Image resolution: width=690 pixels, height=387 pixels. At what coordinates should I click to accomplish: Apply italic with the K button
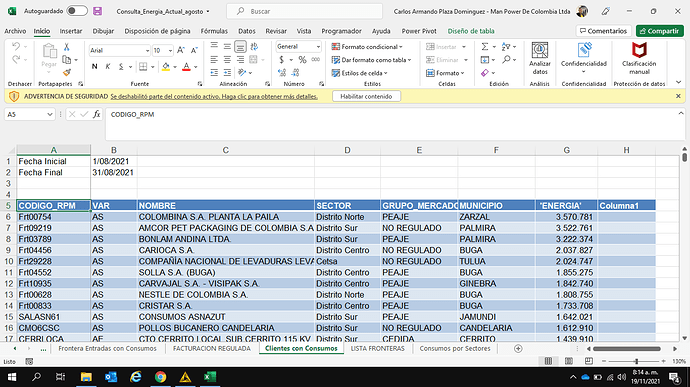tap(108, 66)
